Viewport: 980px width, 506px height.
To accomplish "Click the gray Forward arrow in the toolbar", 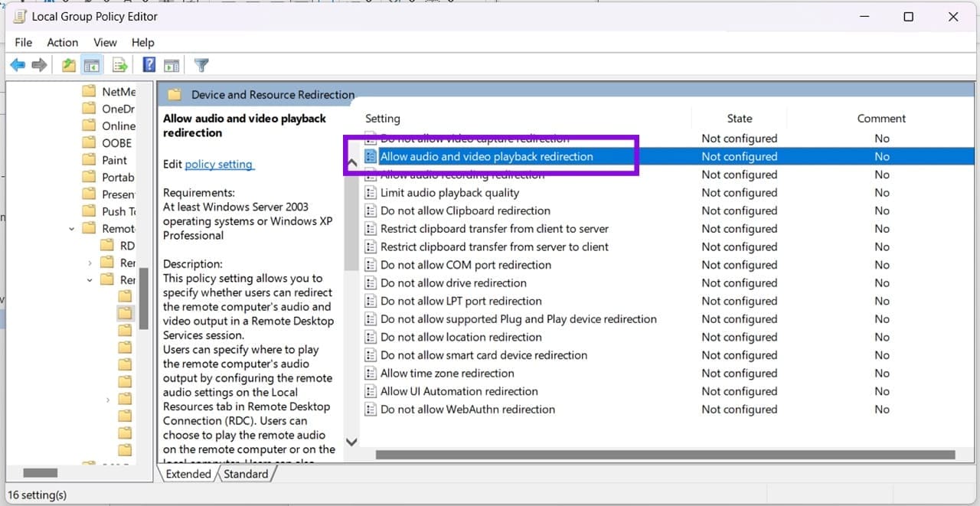I will pyautogui.click(x=39, y=65).
